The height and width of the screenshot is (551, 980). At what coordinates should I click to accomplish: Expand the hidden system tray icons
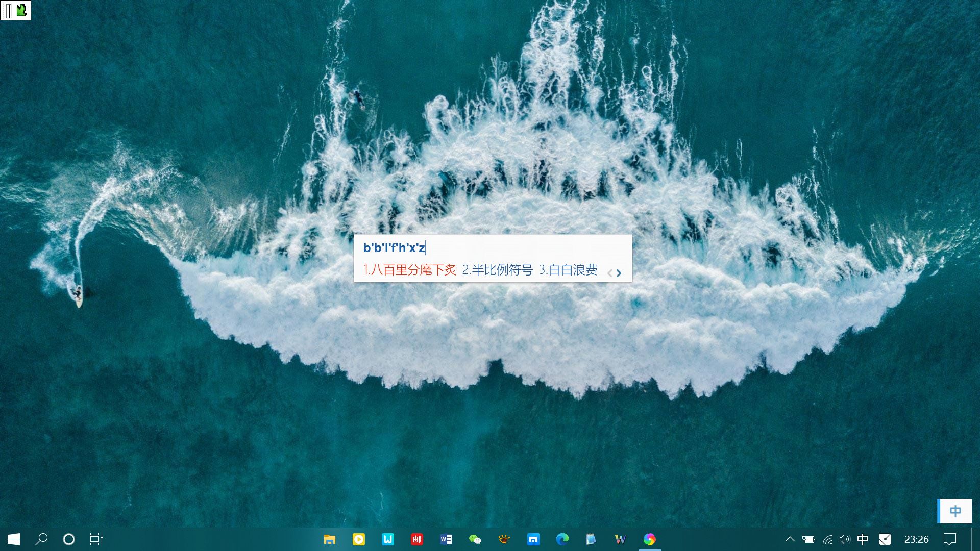coord(790,539)
